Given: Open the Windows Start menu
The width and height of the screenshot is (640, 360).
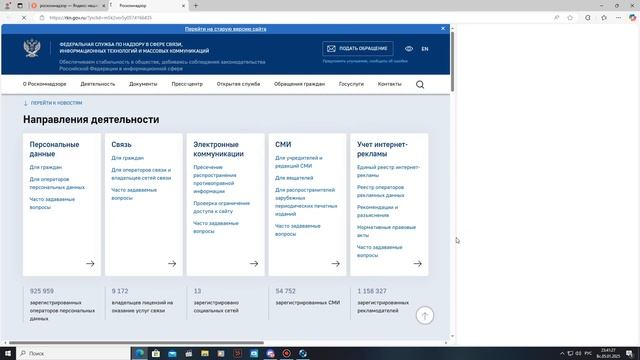Looking at the screenshot, I should click(8, 353).
